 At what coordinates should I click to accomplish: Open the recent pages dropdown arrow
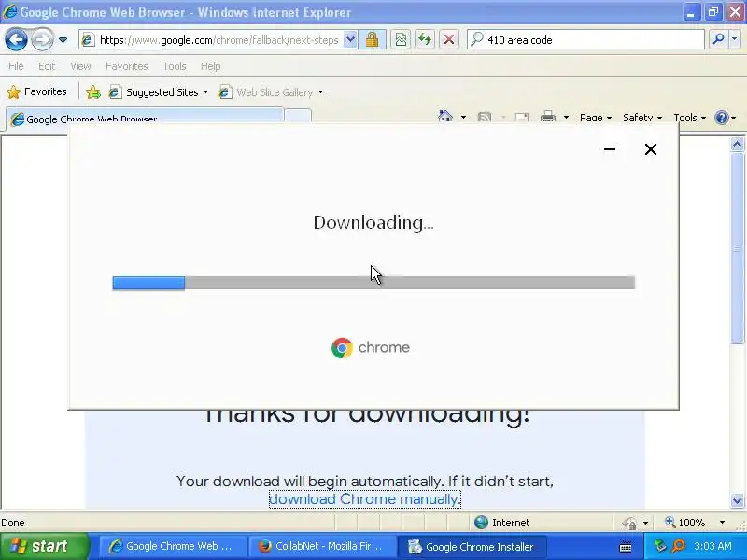pos(63,40)
